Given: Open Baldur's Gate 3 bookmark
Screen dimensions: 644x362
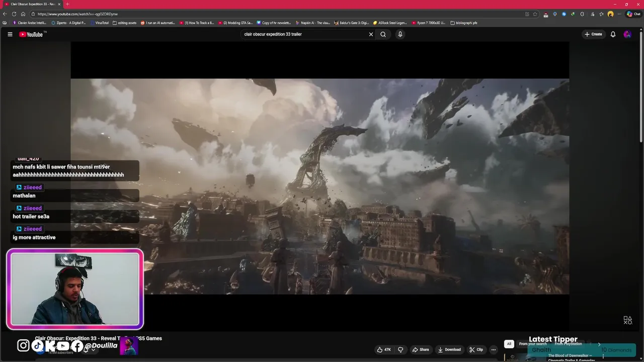Looking at the screenshot, I should click(352, 23).
